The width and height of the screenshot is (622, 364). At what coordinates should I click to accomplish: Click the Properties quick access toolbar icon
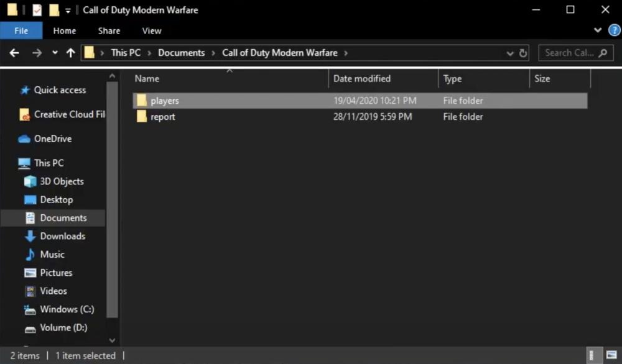pyautogui.click(x=37, y=10)
